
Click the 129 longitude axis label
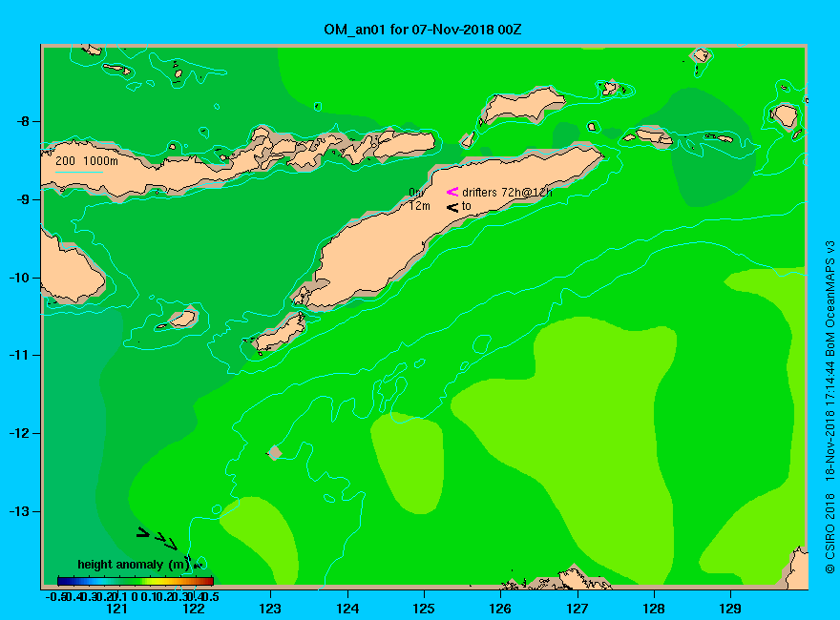click(x=730, y=609)
